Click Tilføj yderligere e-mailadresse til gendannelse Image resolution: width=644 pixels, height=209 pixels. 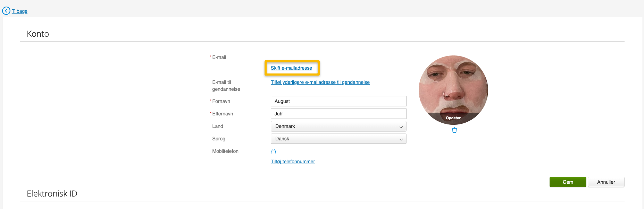(x=320, y=82)
